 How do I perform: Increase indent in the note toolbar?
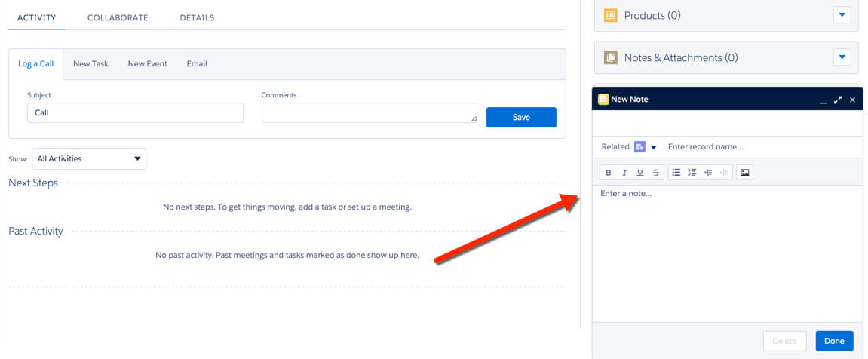coord(708,173)
